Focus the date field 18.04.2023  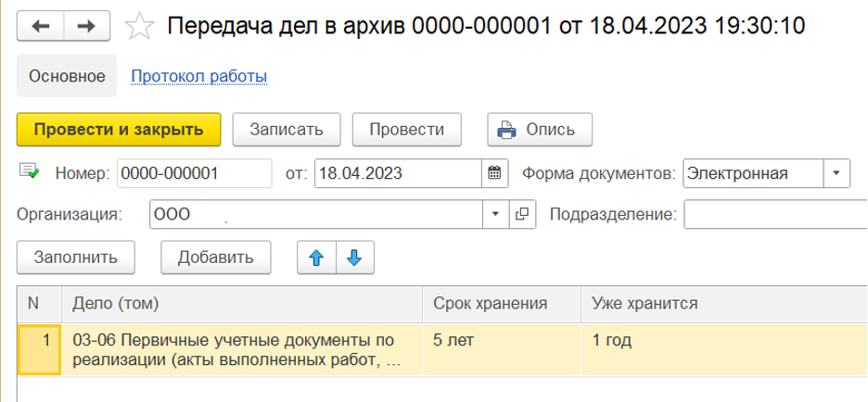398,173
